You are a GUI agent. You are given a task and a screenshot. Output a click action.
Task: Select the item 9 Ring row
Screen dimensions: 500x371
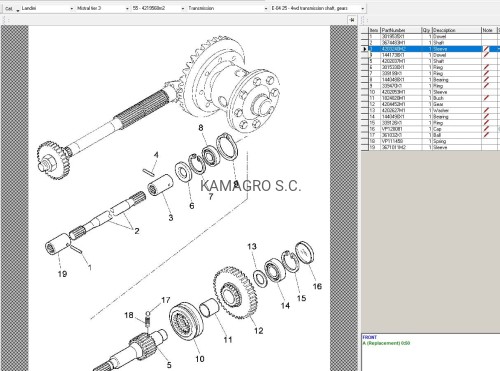coord(433,86)
